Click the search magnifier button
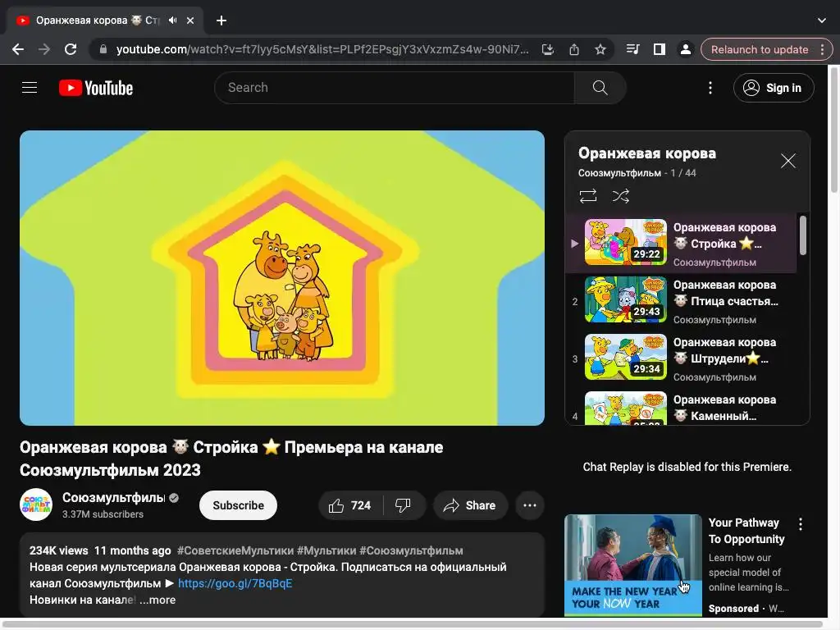 600,87
